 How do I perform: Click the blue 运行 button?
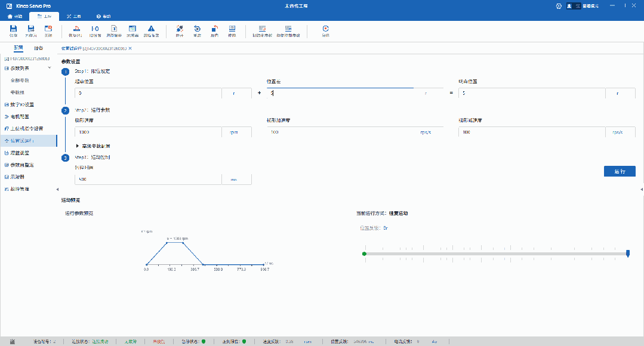(x=620, y=171)
